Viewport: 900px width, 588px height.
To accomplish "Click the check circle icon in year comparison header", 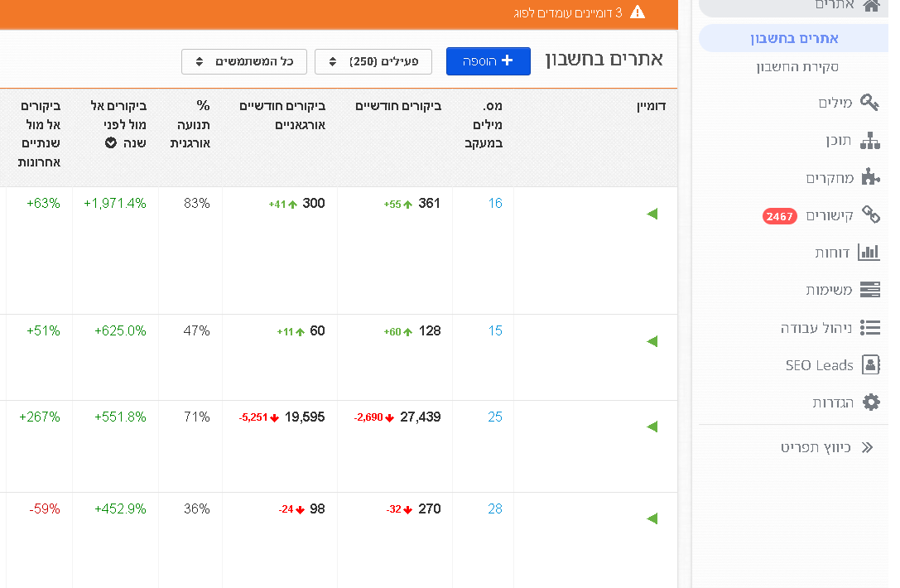I will click(111, 143).
